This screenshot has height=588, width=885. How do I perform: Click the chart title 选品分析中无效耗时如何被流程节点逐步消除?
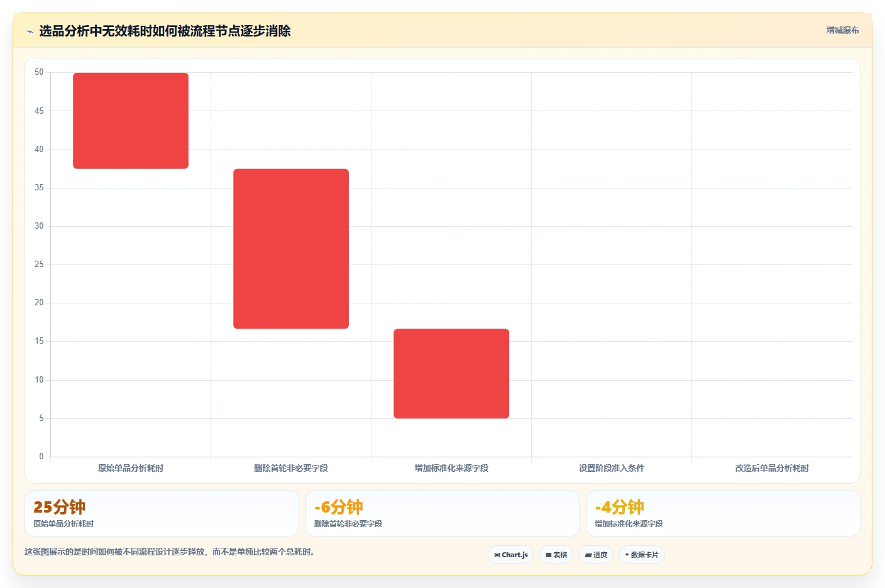point(165,31)
